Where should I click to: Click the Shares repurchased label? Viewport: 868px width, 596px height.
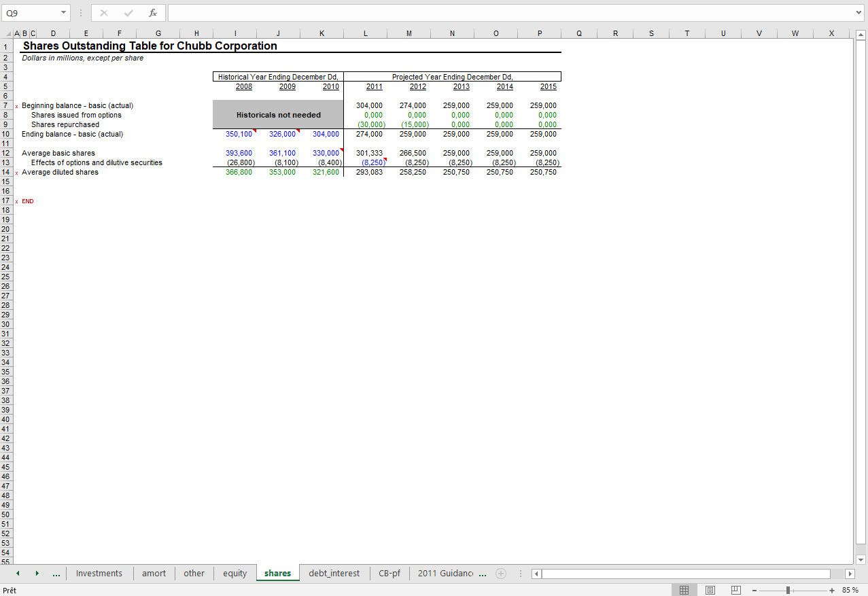click(x=65, y=124)
